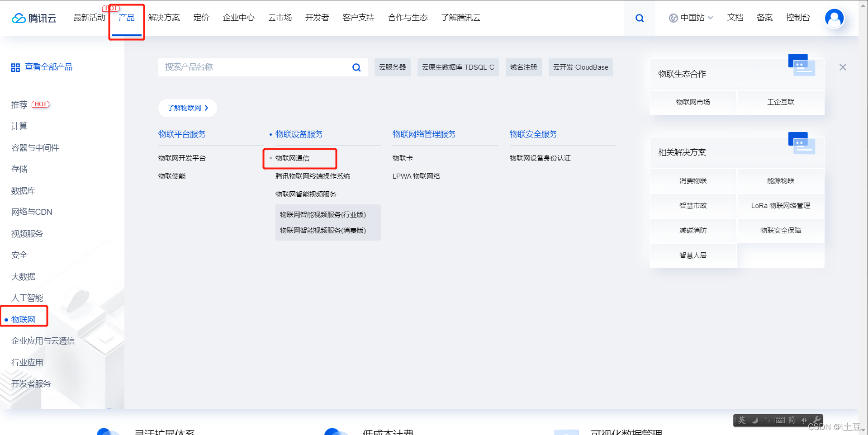Viewport: 868px width, 435px height.
Task: Select 视频服务 category in sidebar
Action: coord(27,234)
